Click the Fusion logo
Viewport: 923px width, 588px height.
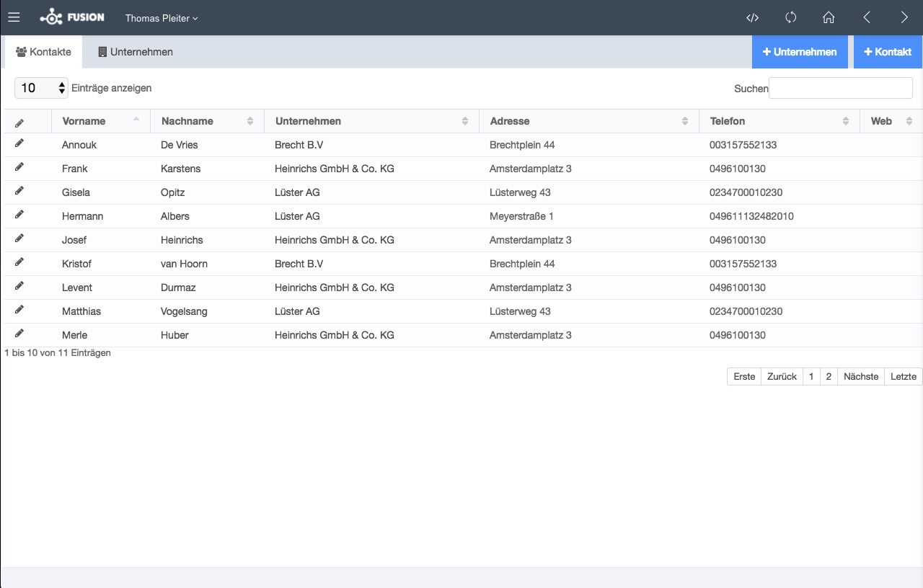point(72,17)
